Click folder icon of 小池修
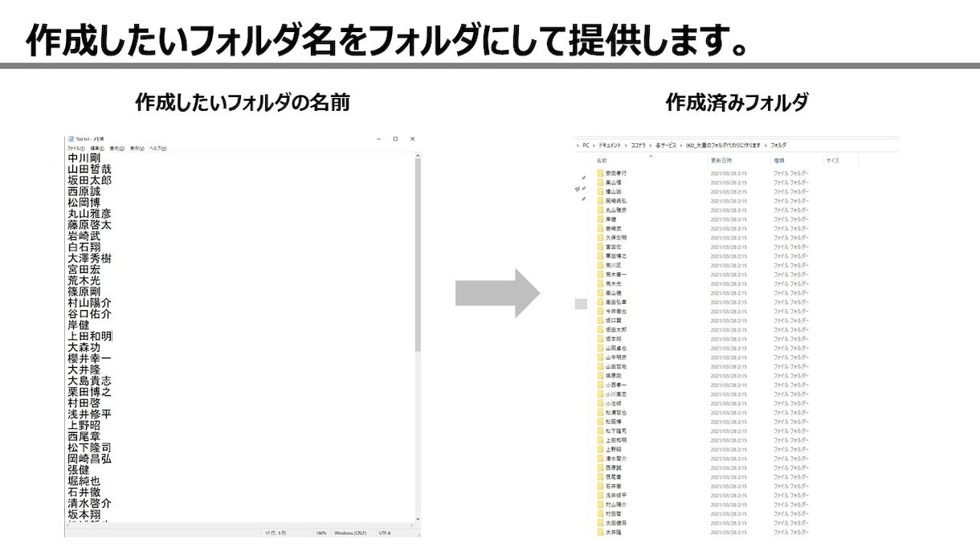This screenshot has height=551, width=980. (600, 403)
